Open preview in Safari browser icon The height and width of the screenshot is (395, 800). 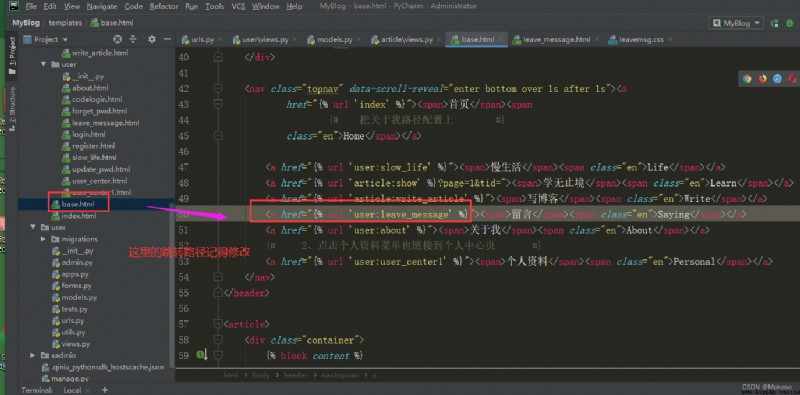[x=777, y=78]
